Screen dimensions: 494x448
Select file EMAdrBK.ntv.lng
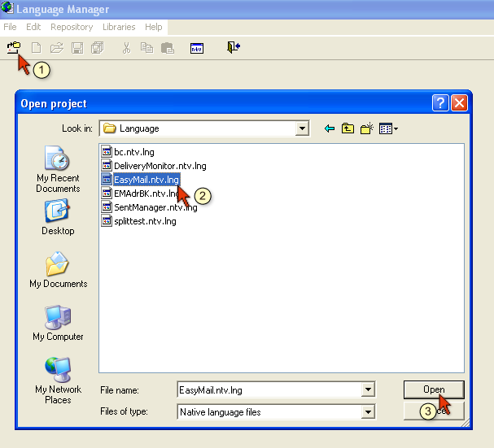point(146,194)
